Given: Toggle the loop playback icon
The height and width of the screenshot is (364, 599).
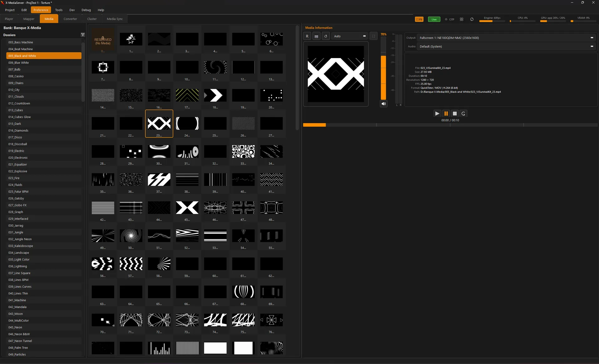Looking at the screenshot, I should point(463,114).
